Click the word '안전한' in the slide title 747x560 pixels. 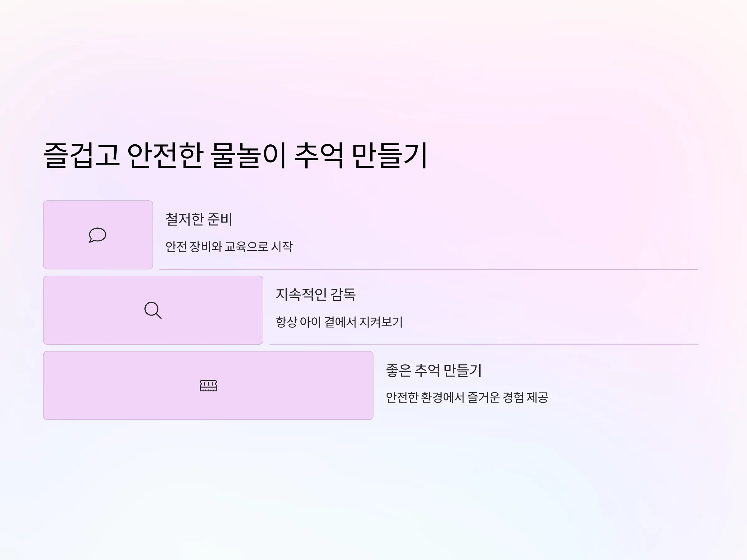tap(166, 155)
